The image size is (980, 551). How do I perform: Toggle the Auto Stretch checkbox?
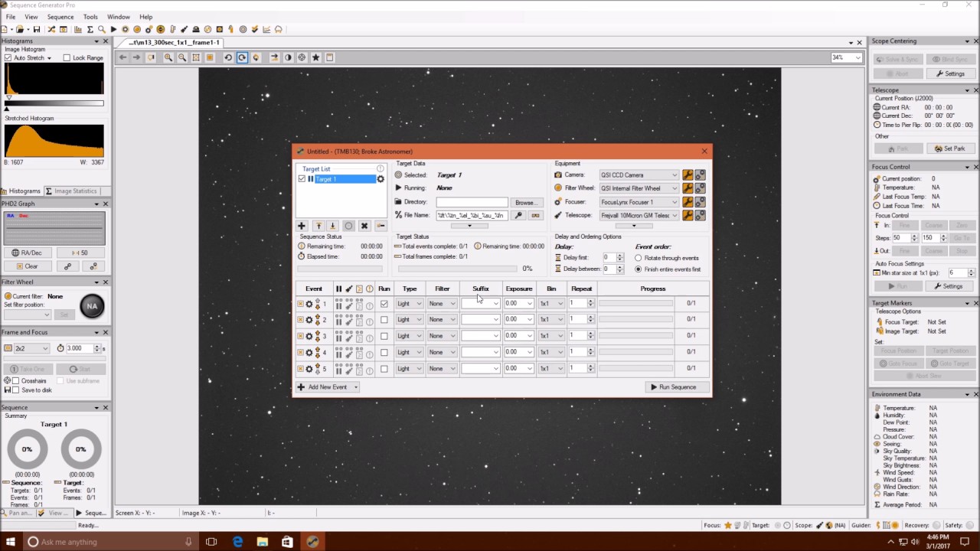tap(8, 58)
